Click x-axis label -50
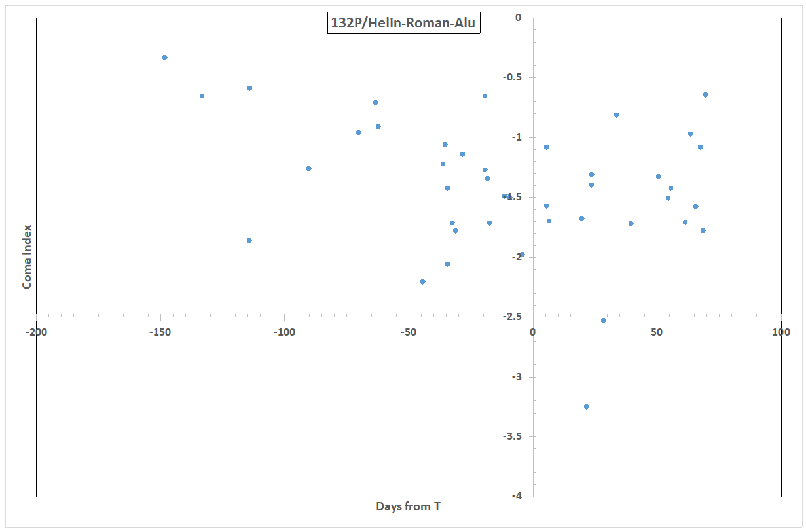Viewport: 806px width, 532px height. pyautogui.click(x=409, y=332)
